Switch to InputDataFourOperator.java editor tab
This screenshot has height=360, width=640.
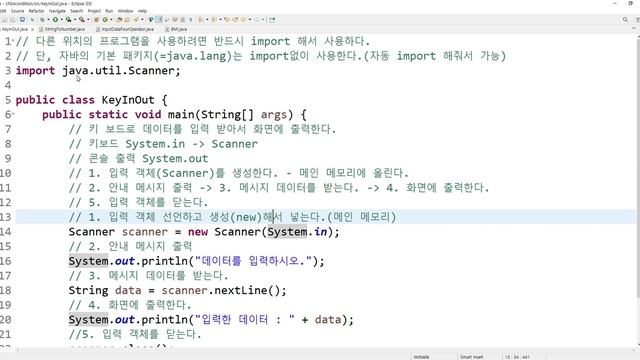click(x=125, y=29)
